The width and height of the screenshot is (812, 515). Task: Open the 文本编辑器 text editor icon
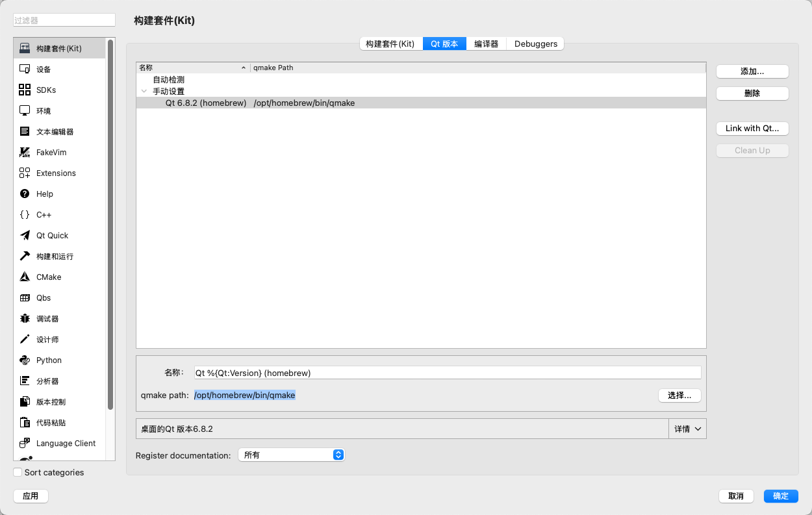point(25,132)
